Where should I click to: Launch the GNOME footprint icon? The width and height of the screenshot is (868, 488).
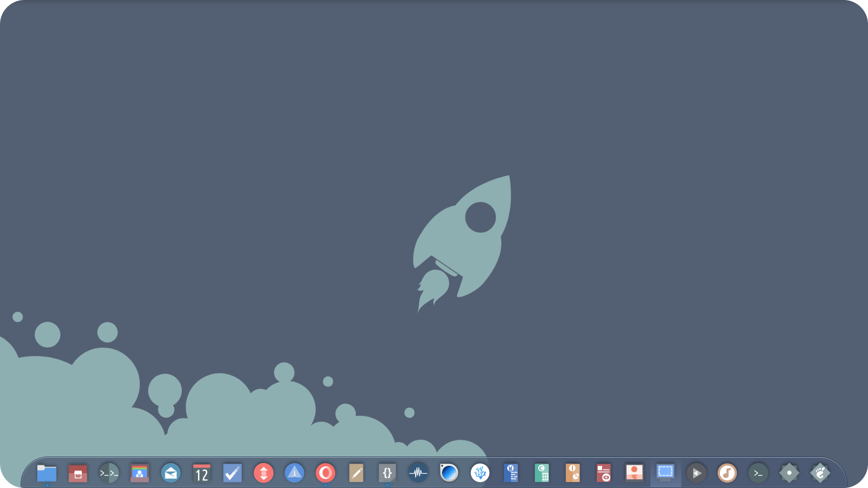click(x=820, y=473)
